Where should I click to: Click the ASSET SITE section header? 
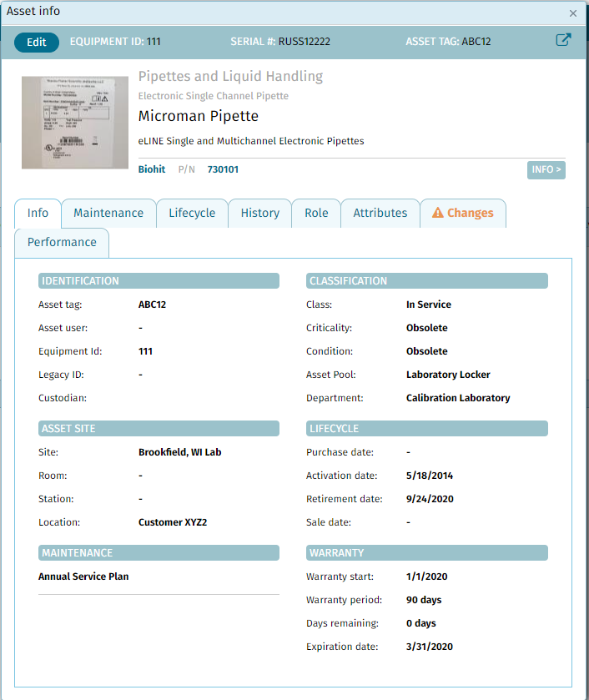[x=159, y=429]
